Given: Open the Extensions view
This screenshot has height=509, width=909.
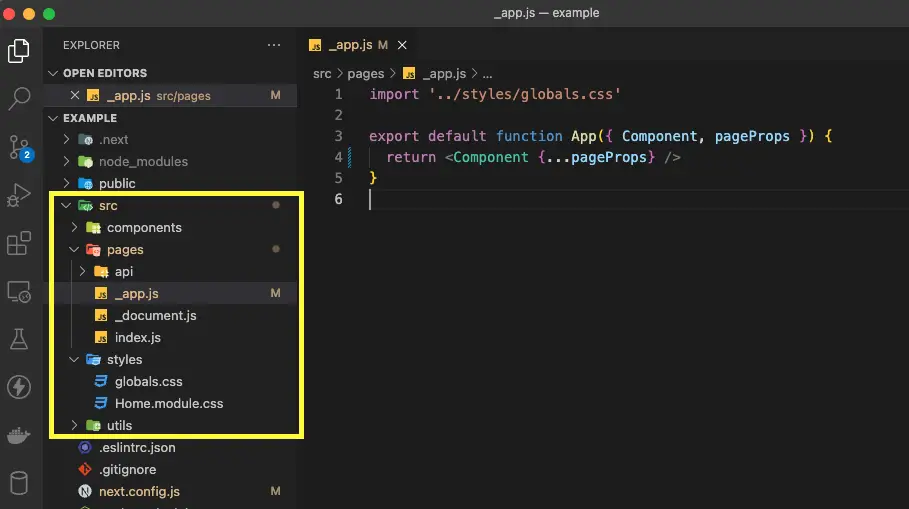Looking at the screenshot, I should [x=19, y=243].
